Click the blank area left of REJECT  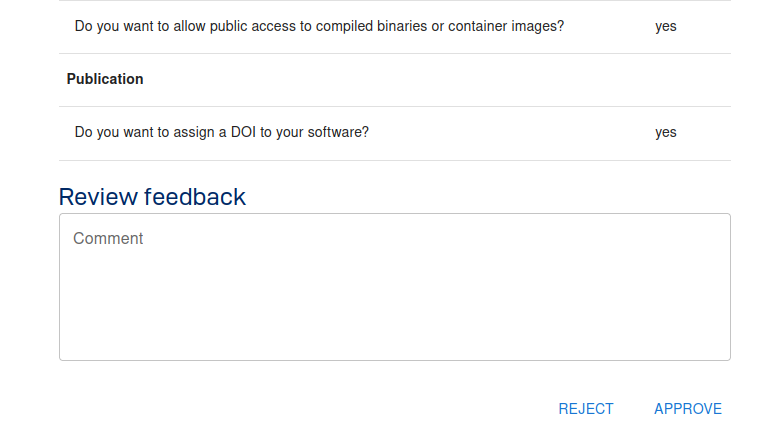coord(300,408)
